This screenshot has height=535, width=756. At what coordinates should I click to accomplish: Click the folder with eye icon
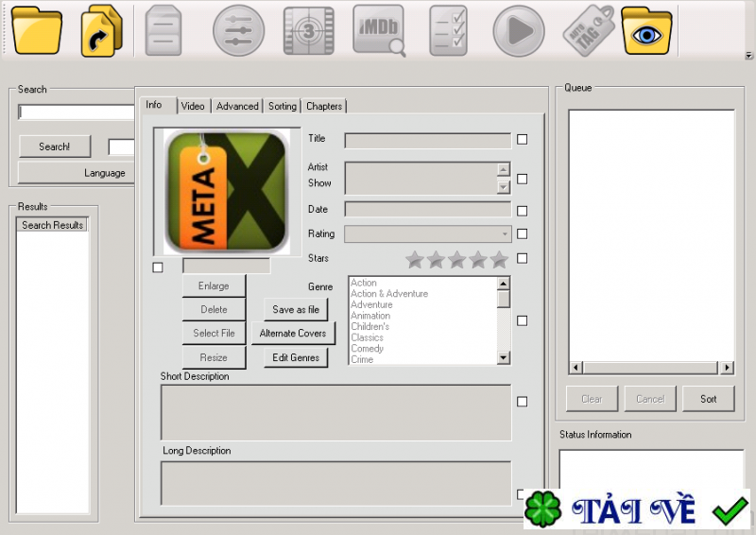coord(646,30)
